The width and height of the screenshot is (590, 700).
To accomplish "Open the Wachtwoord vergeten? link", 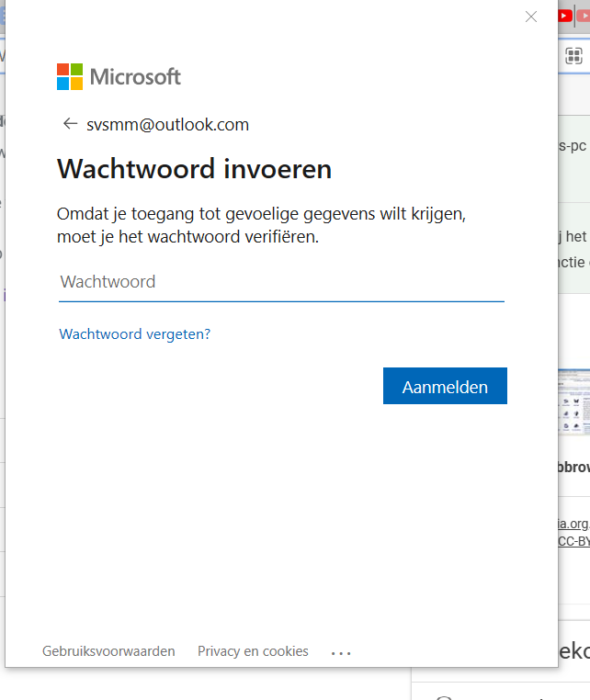I will 134,334.
